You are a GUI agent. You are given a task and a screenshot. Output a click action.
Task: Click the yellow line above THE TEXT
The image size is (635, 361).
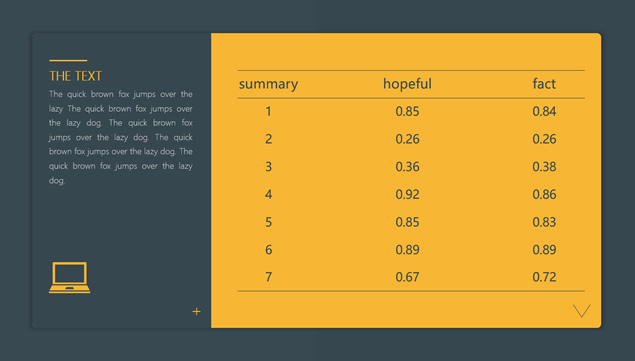[x=68, y=60]
